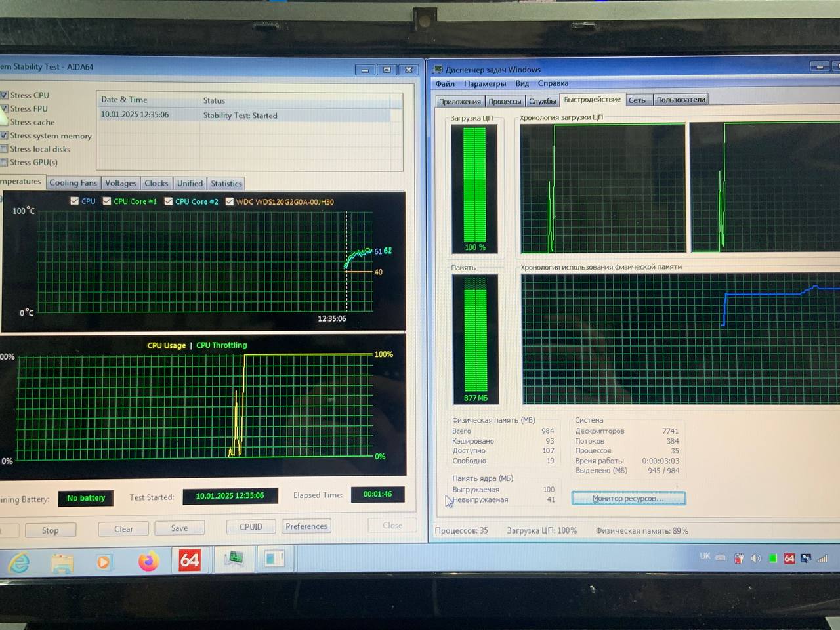The image size is (840, 630).
Task: Click the No battery status field
Action: 86,498
